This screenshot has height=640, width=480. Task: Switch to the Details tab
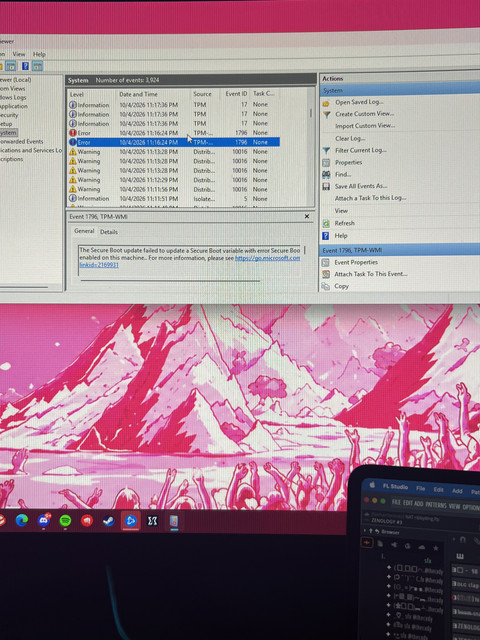[x=109, y=232]
